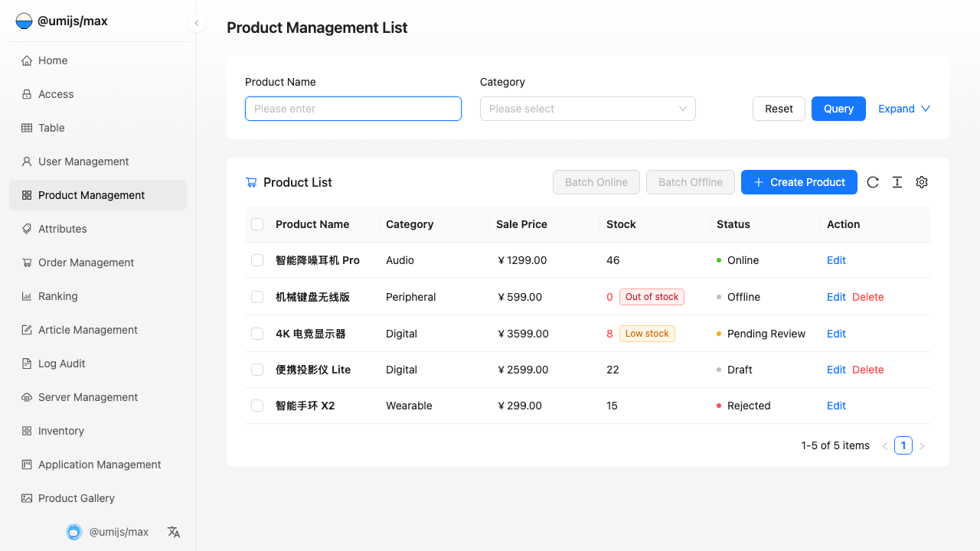
Task: Open the table density icon
Action: (897, 182)
